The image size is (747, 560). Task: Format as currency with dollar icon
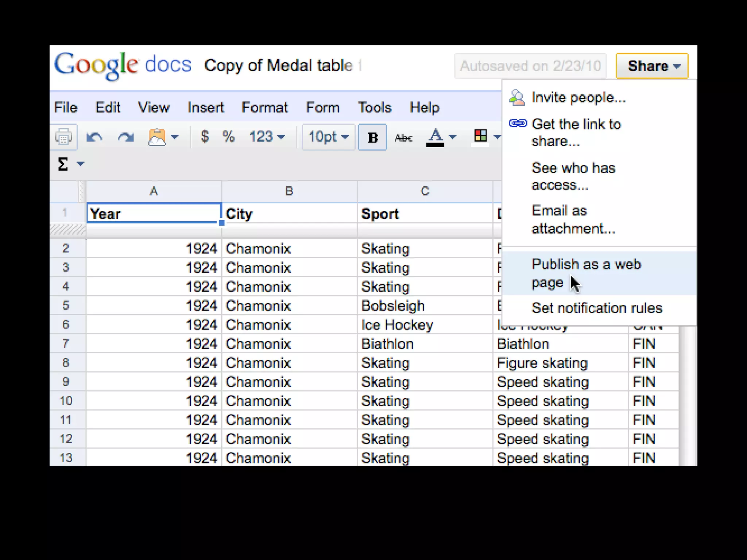[205, 137]
